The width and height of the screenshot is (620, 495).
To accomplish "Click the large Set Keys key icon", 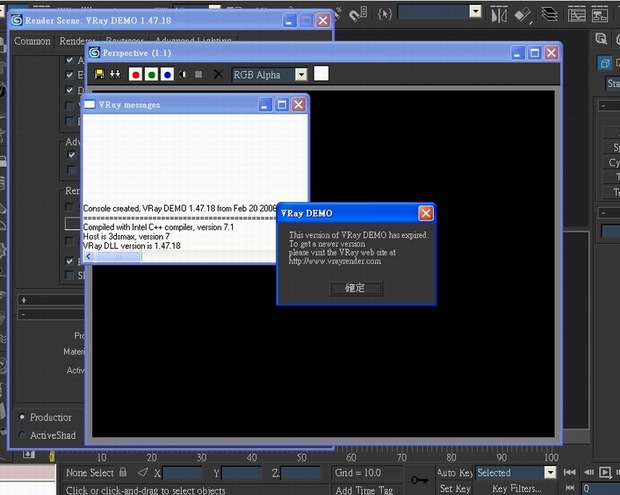I will click(x=419, y=480).
